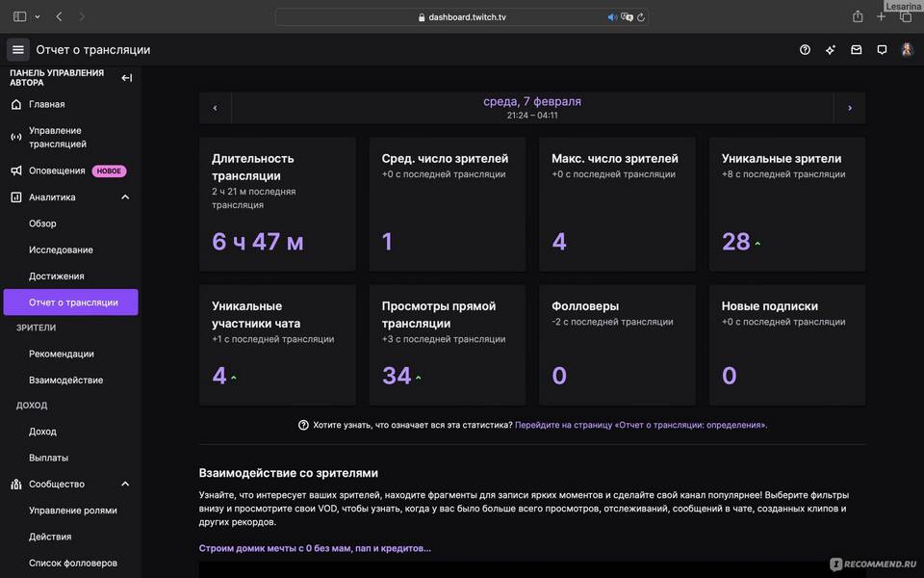Open the user profile avatar
This screenshot has width=924, height=578.
pos(907,50)
